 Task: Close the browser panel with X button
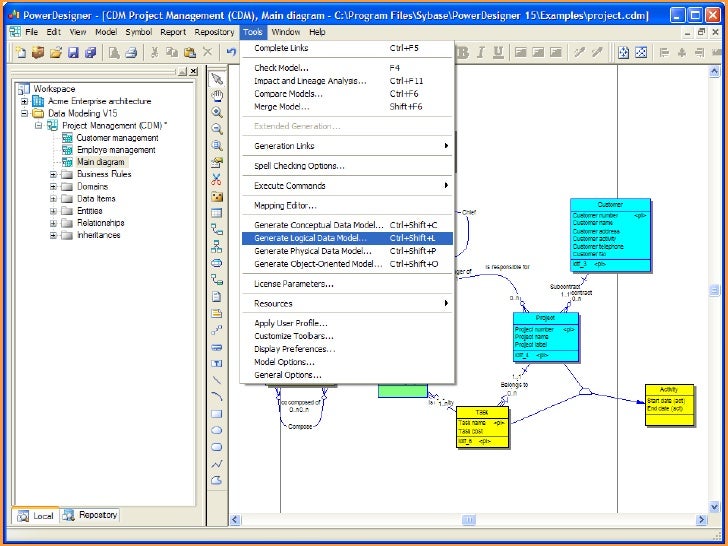tap(194, 72)
